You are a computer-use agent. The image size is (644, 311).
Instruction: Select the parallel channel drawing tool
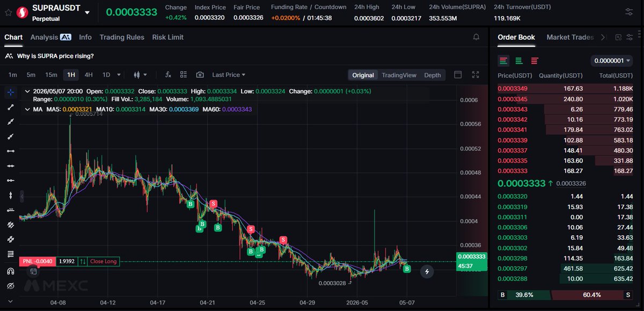(x=10, y=225)
